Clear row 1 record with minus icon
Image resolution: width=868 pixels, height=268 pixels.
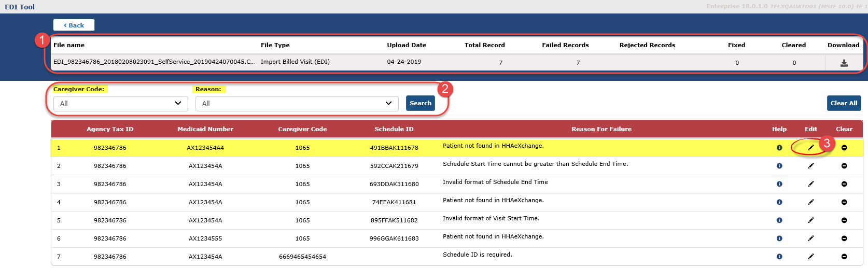pos(844,148)
